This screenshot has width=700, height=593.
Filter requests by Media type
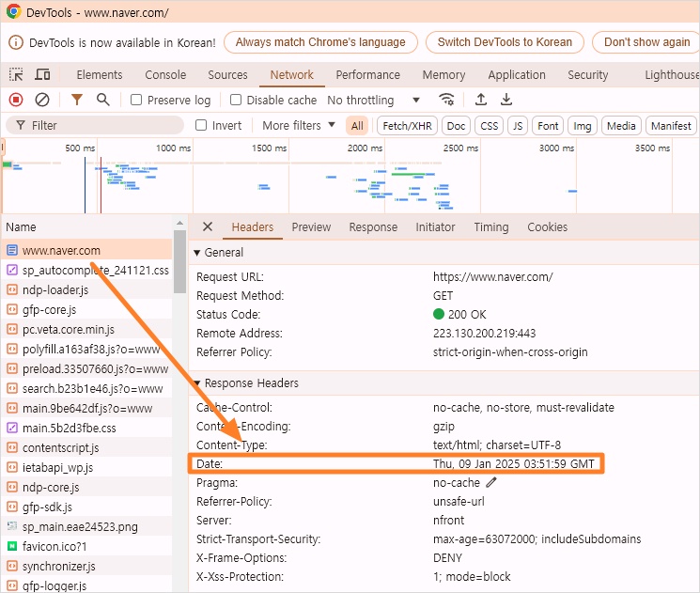(x=621, y=126)
